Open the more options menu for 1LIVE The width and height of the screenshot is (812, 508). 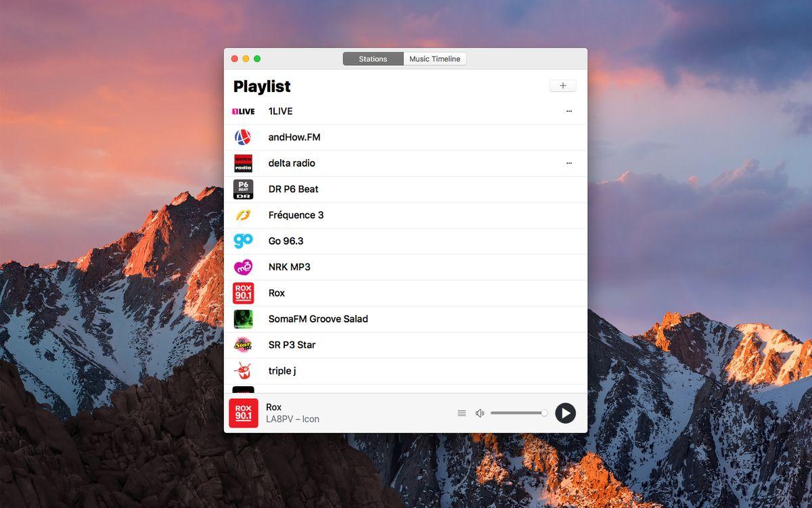click(x=569, y=111)
